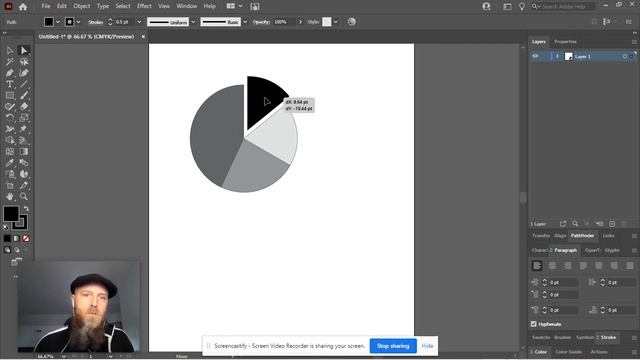Select the Rectangle tool
This screenshot has height=360, width=640.
tap(10, 96)
